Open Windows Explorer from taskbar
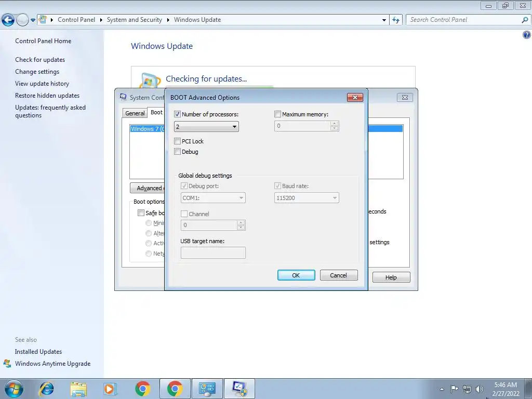Screen dimensions: 532x399 point(78,389)
